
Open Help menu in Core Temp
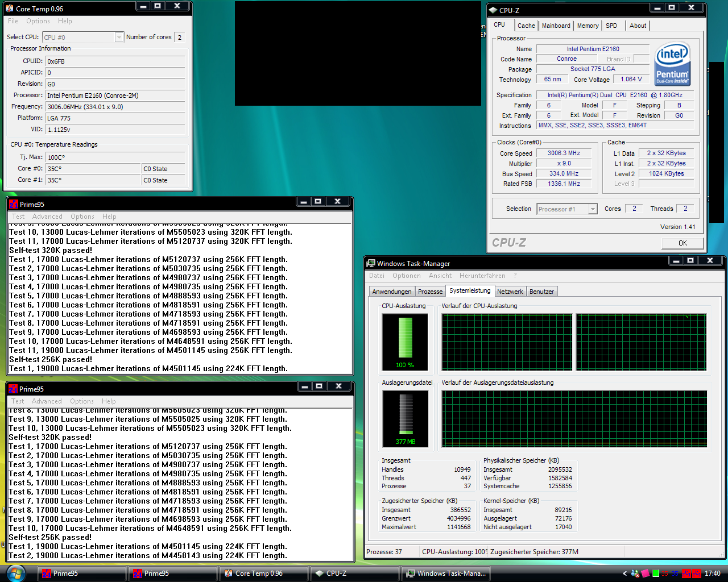[x=65, y=21]
